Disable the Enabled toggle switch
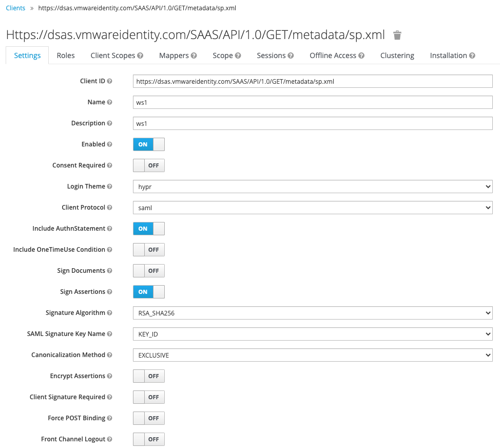Viewport: 500px width, 448px height. [x=148, y=144]
